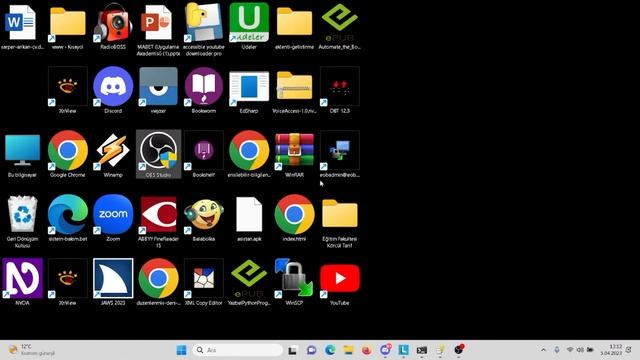The image size is (640, 360).
Task: Open the Chat app on the taskbar
Action: pos(311,350)
